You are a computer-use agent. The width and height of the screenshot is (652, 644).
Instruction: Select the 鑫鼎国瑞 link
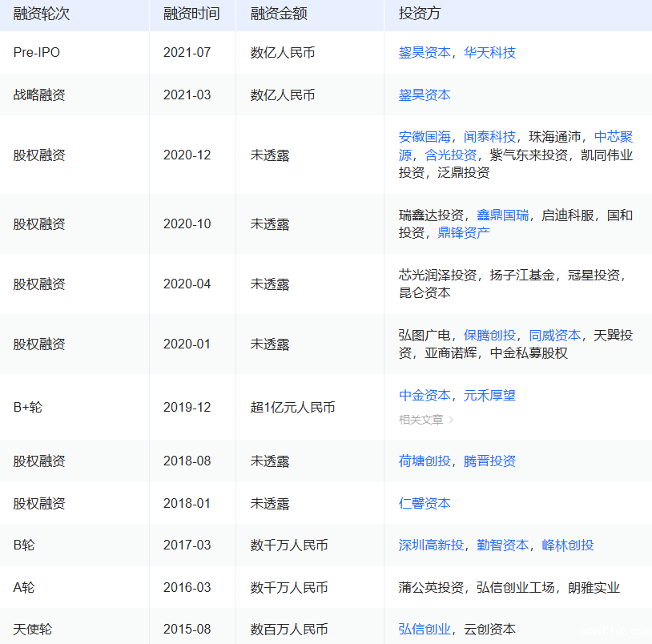click(x=502, y=215)
